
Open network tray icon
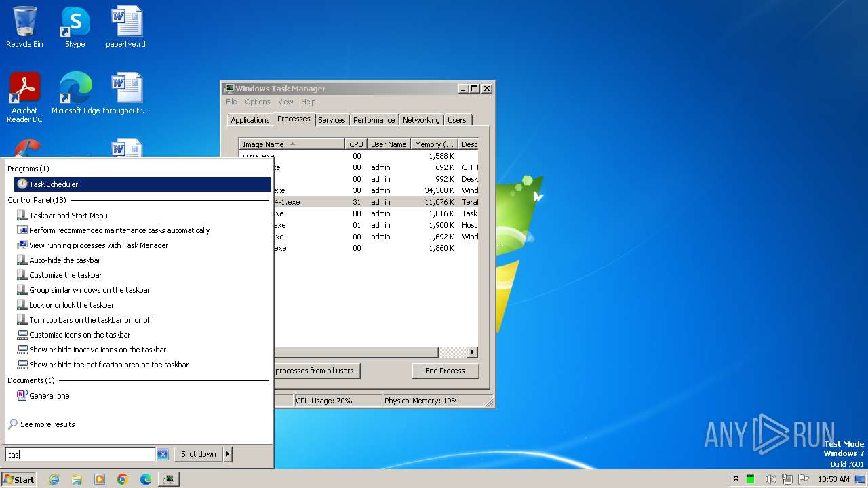(x=788, y=479)
